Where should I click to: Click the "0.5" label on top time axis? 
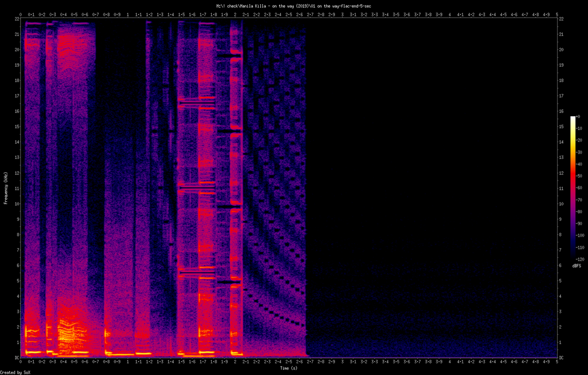(74, 15)
